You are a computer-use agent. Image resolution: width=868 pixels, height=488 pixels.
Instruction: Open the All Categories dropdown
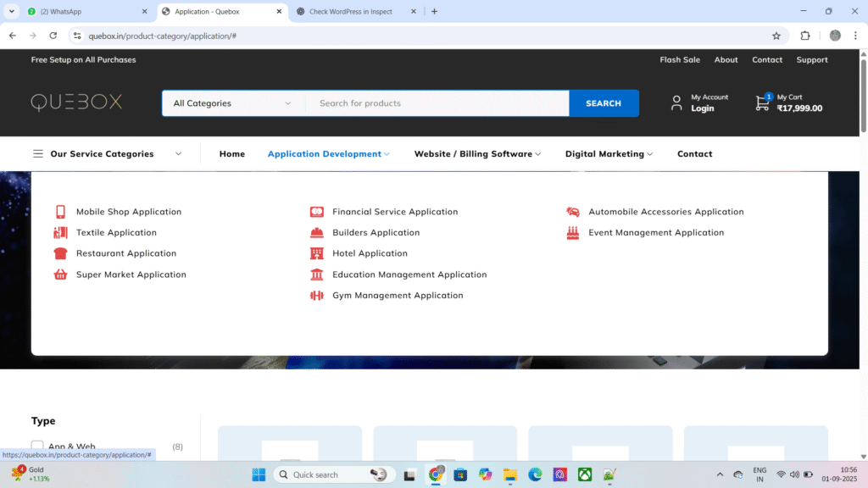click(x=233, y=103)
